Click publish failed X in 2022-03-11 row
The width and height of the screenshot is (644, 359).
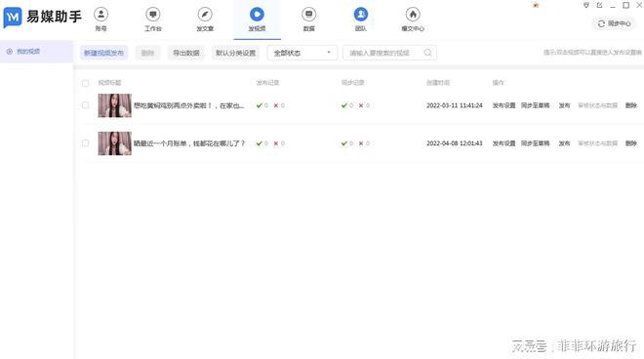point(276,105)
